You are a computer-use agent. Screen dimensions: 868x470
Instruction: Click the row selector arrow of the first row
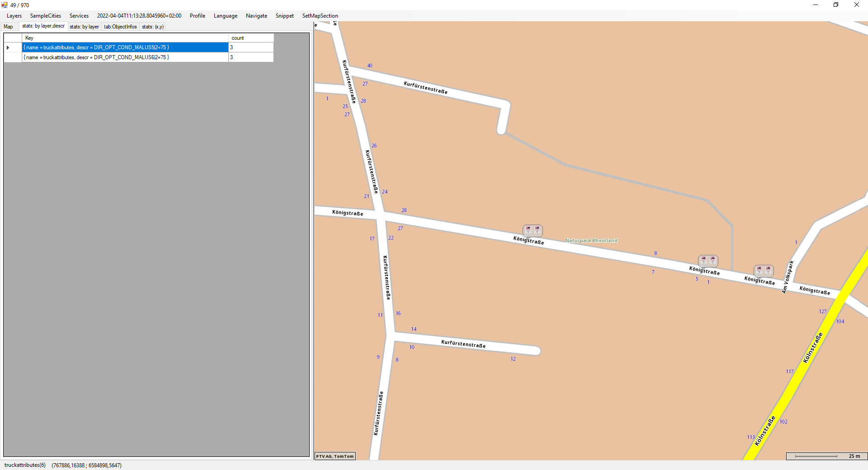(8, 47)
